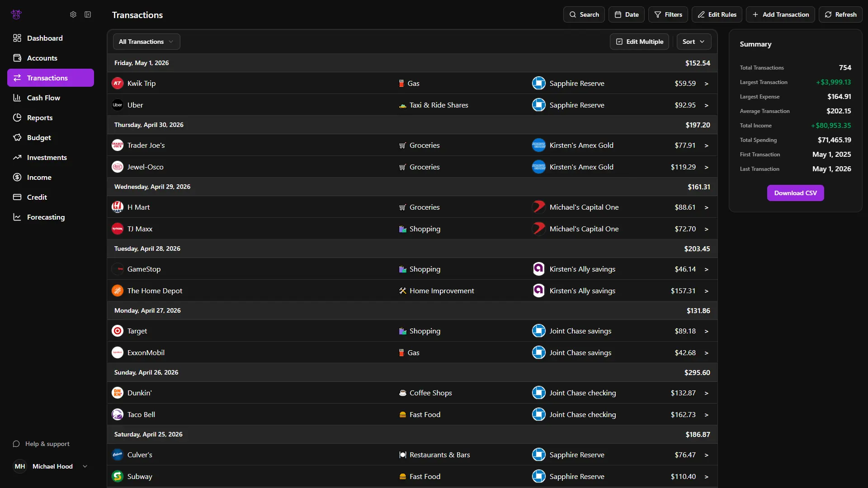Click Gas category icon on ExxonMobil row
Screen dimensions: 868x488
[401, 352]
